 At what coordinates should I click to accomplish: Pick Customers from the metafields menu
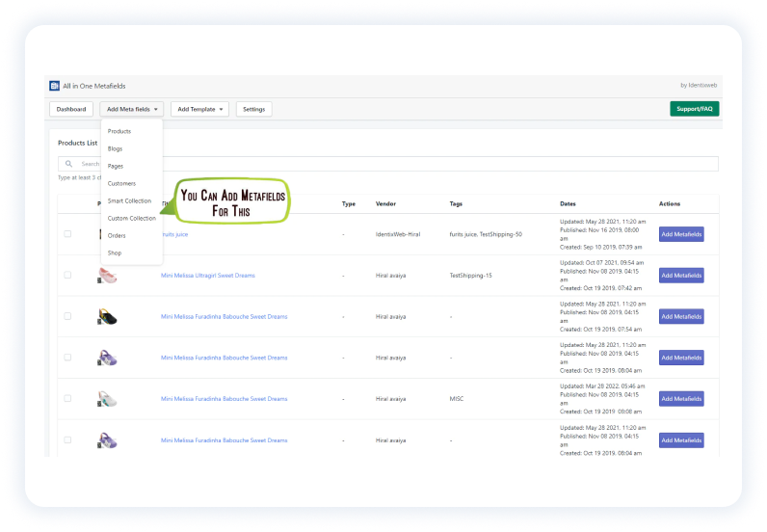click(121, 183)
